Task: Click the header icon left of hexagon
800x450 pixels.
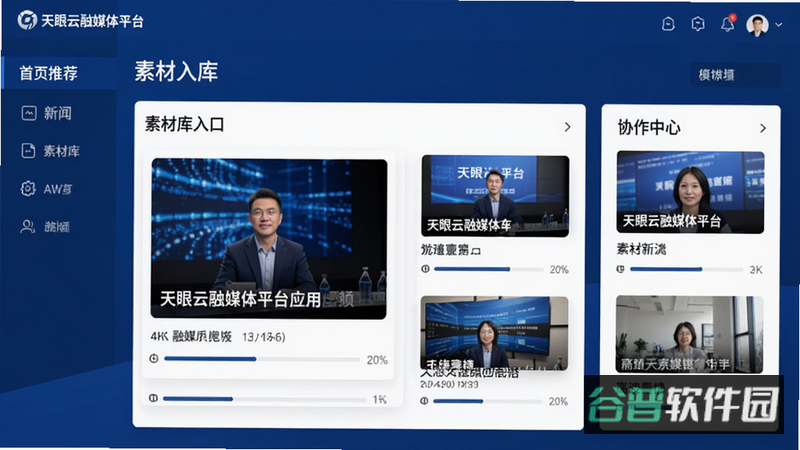Action: (x=668, y=23)
